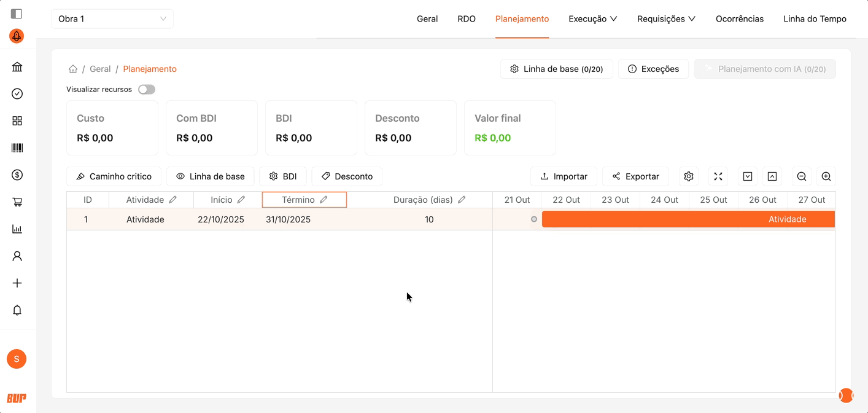
Task: Click the orange Atividade Gantt bar
Action: [x=688, y=219]
